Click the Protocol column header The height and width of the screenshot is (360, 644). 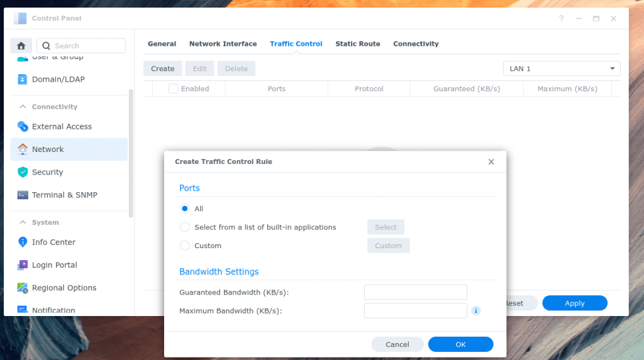coord(369,89)
